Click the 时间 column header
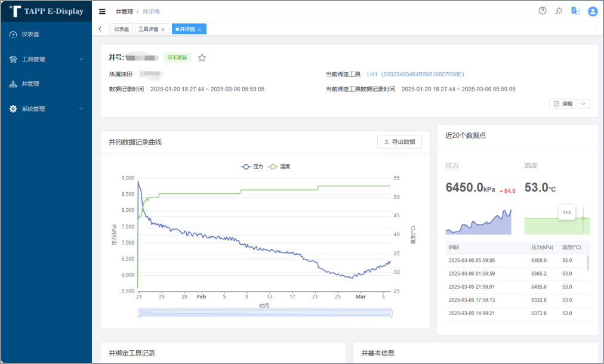The image size is (604, 364). click(454, 247)
